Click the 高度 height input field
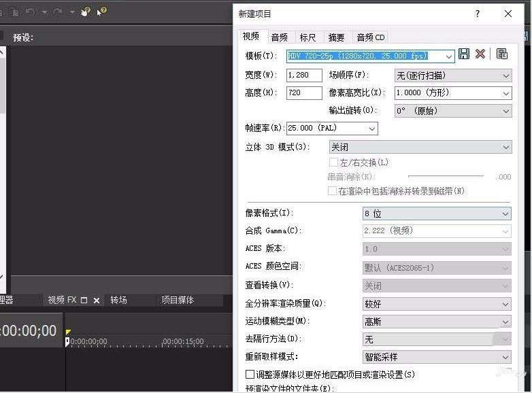The image size is (532, 393). (304, 93)
